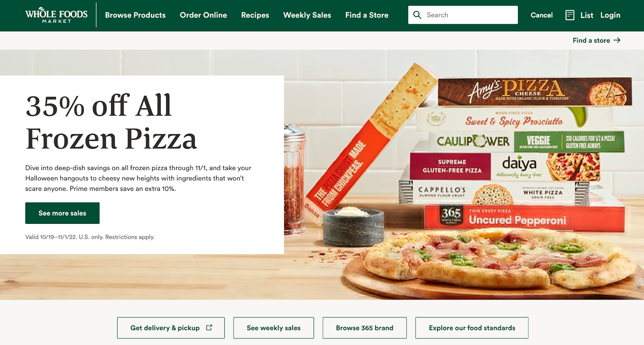The image size is (644, 345).
Task: Click the Whole Foods Market logo
Action: [x=56, y=15]
